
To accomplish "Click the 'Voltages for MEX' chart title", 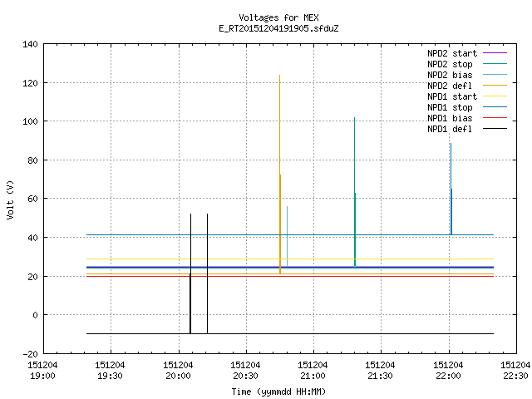I will (x=278, y=17).
